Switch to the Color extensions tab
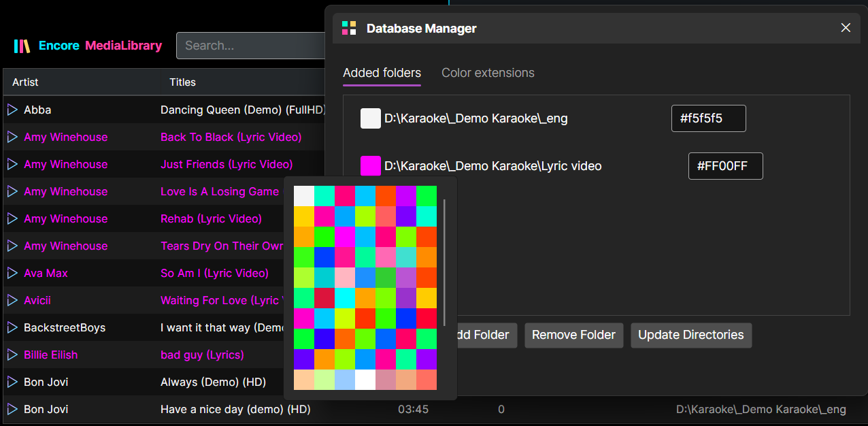The image size is (868, 426). [x=488, y=73]
